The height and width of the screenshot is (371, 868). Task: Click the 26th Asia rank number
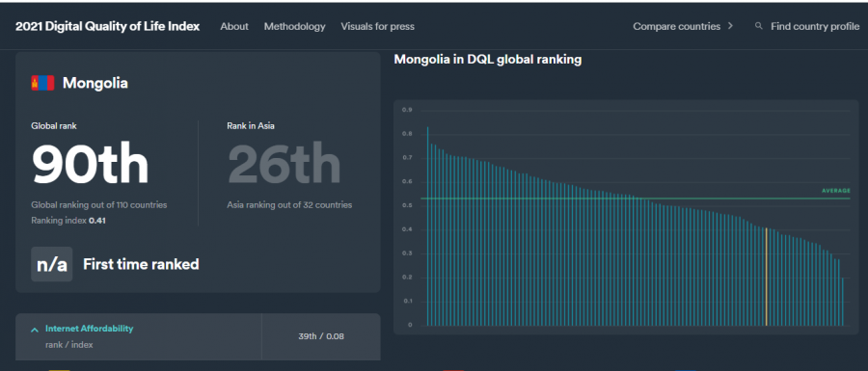[x=284, y=164]
